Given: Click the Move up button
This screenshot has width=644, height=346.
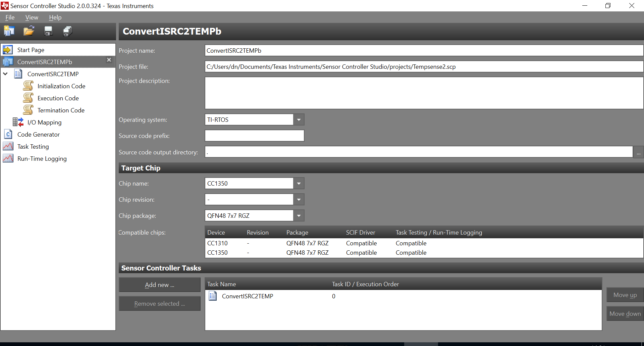Looking at the screenshot, I should pyautogui.click(x=625, y=295).
